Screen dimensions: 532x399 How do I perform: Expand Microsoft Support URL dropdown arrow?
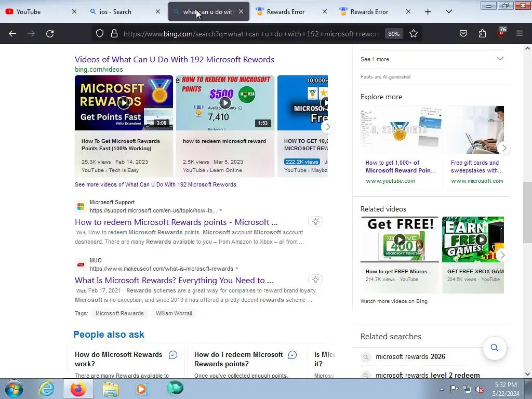coord(220,210)
